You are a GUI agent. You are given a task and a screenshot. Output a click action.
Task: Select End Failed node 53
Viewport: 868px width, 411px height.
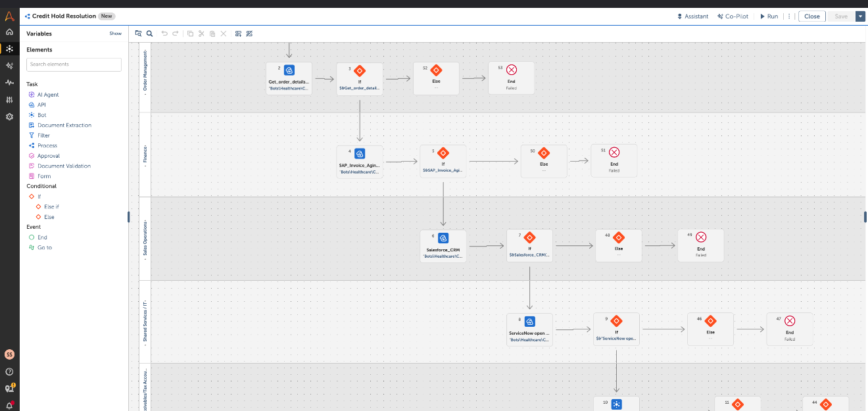pyautogui.click(x=512, y=78)
